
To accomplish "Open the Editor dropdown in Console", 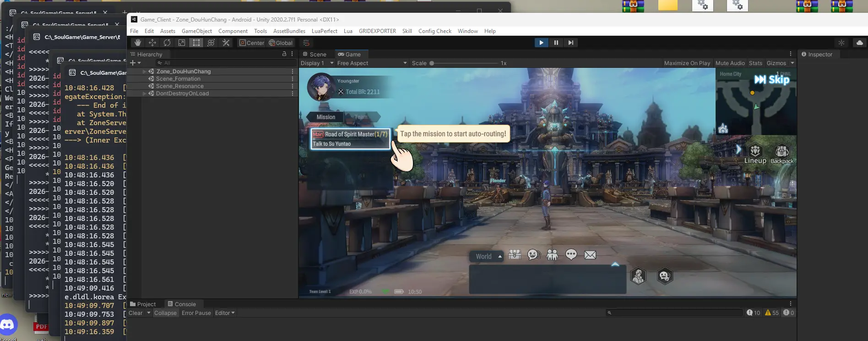I will tap(225, 313).
